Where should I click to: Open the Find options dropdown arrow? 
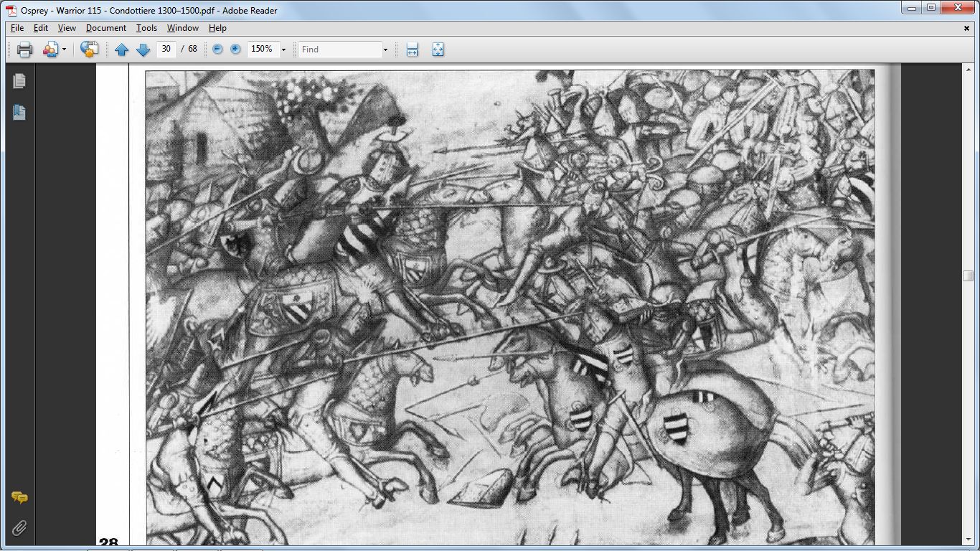(385, 50)
